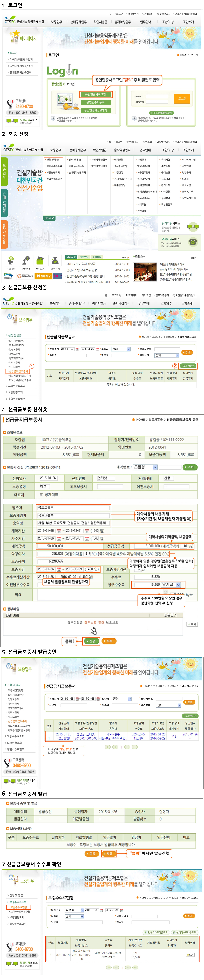This screenshot has height=980, width=204.
Task: Click the 2015-01-26 (발급승인) status link
Action: click(64, 736)
